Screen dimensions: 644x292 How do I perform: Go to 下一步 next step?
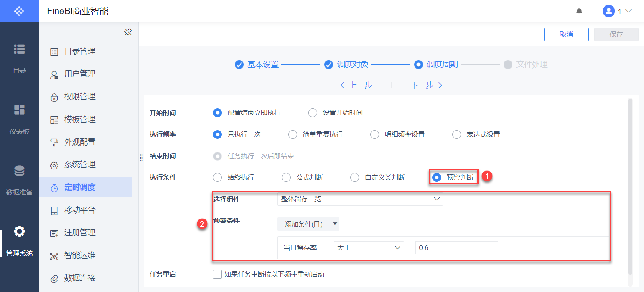pyautogui.click(x=426, y=85)
